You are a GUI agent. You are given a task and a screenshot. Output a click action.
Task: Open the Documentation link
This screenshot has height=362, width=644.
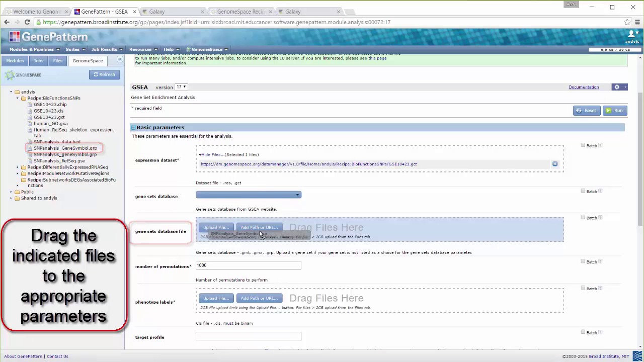coord(584,87)
